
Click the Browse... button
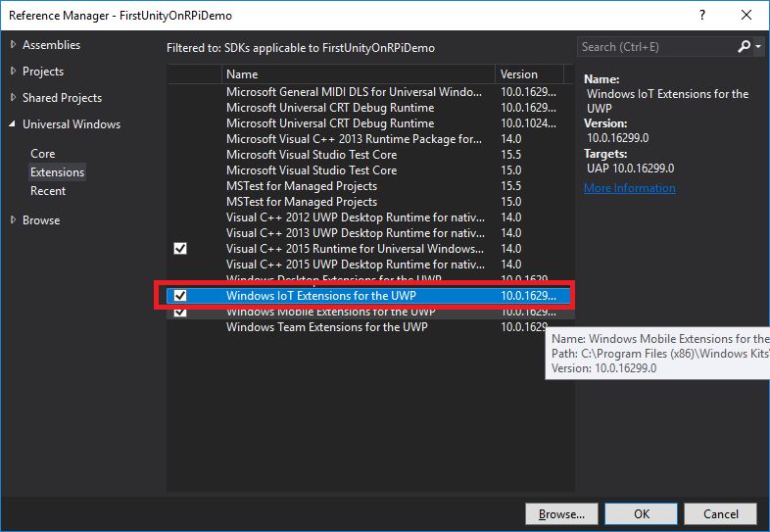(561, 513)
